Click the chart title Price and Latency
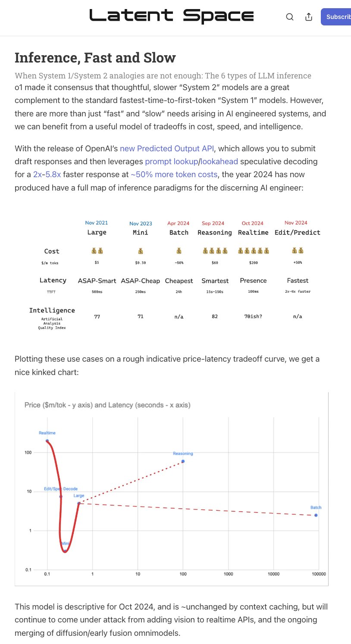The image size is (351, 644). [x=107, y=405]
